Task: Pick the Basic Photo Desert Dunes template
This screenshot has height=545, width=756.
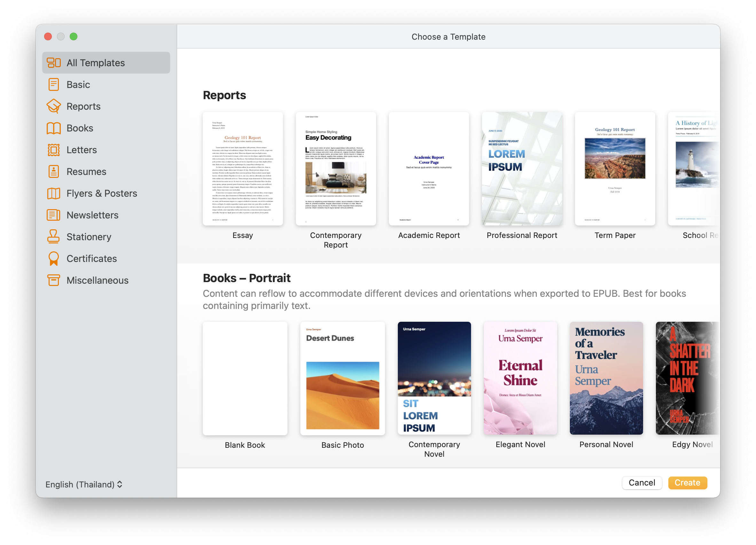Action: (x=342, y=378)
